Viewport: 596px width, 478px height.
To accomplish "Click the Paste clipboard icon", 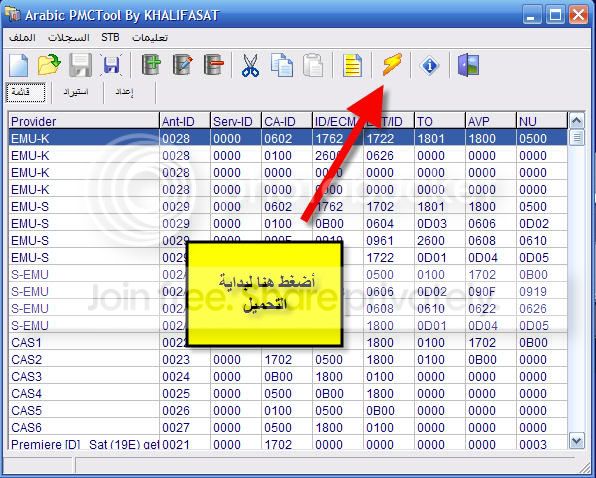I will coord(313,65).
